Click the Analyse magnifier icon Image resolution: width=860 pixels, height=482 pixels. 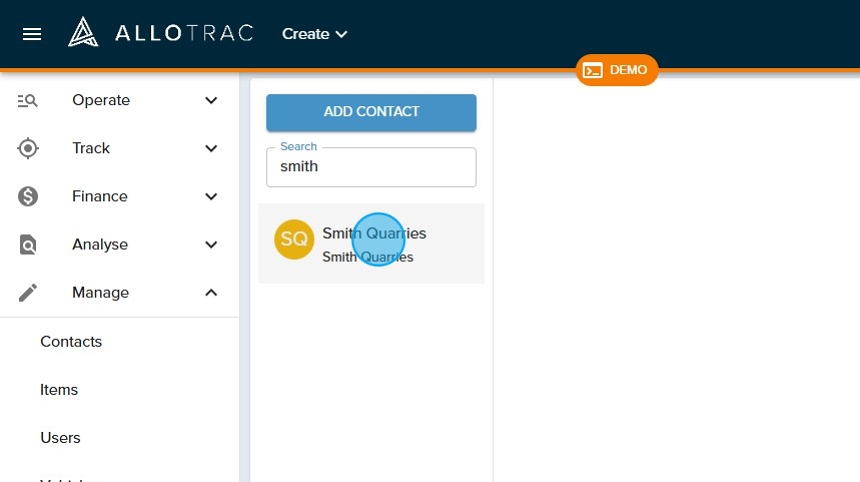coord(28,244)
